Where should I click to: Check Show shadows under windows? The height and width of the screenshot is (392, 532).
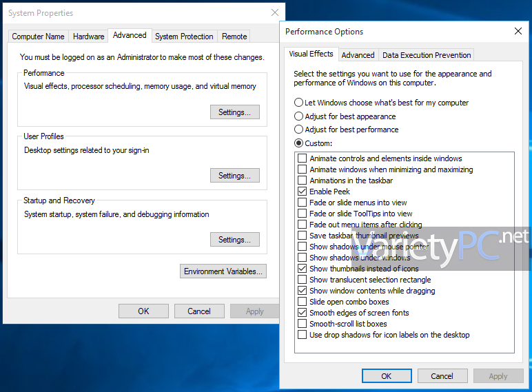click(x=302, y=258)
